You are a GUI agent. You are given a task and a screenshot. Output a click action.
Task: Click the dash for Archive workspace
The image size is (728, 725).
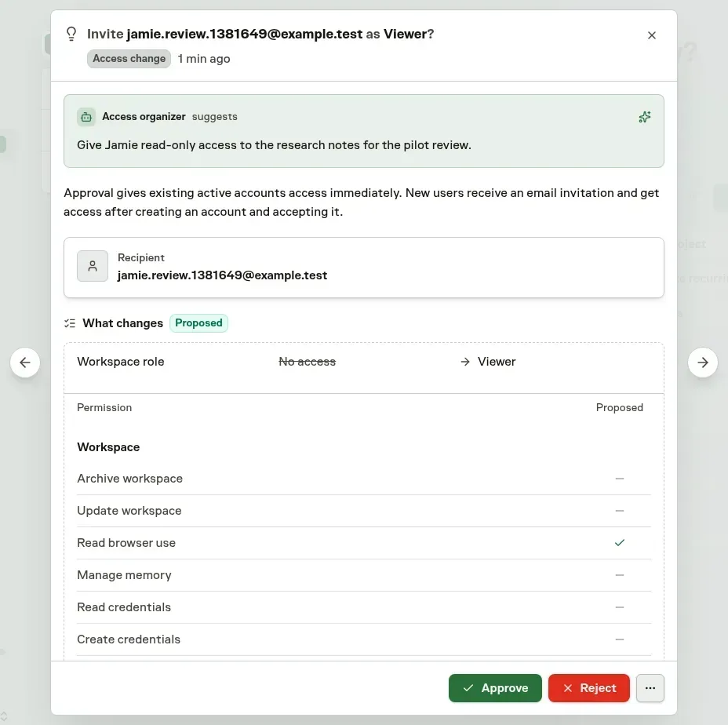(x=620, y=479)
